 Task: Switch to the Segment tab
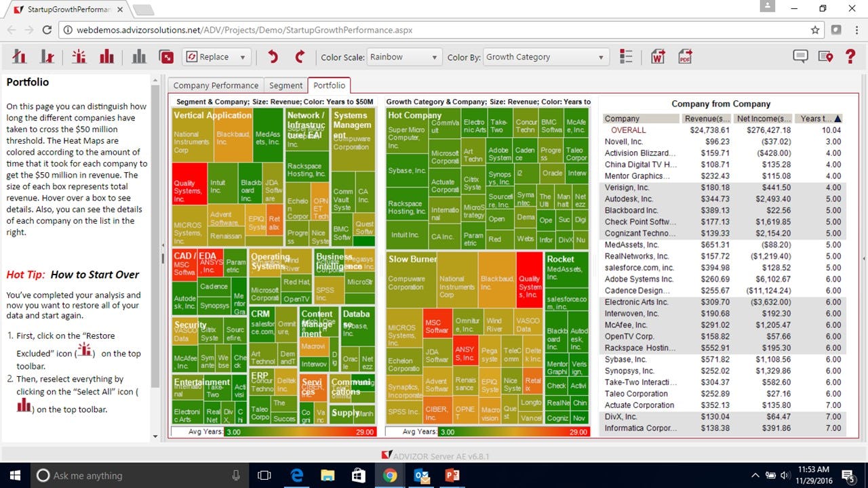pos(285,85)
